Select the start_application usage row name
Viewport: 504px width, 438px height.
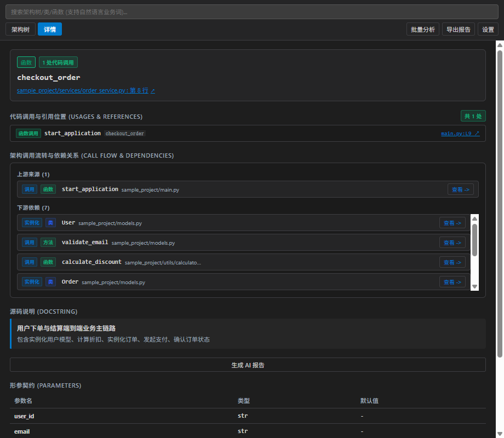[73, 133]
